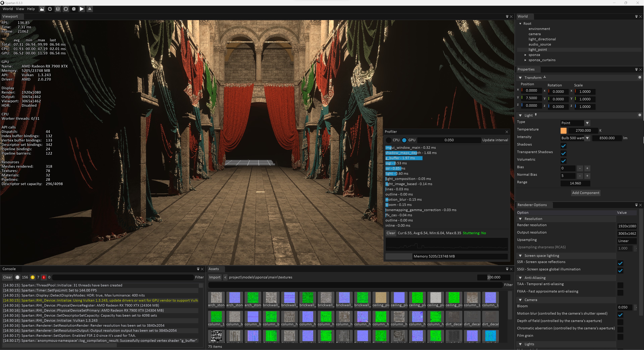The height and width of the screenshot is (350, 644).
Task: Open the World menu
Action: [x=8, y=9]
